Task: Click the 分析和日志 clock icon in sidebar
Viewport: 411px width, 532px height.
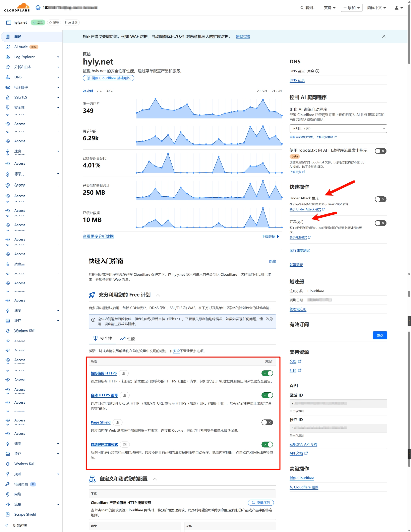Action: click(x=8, y=67)
